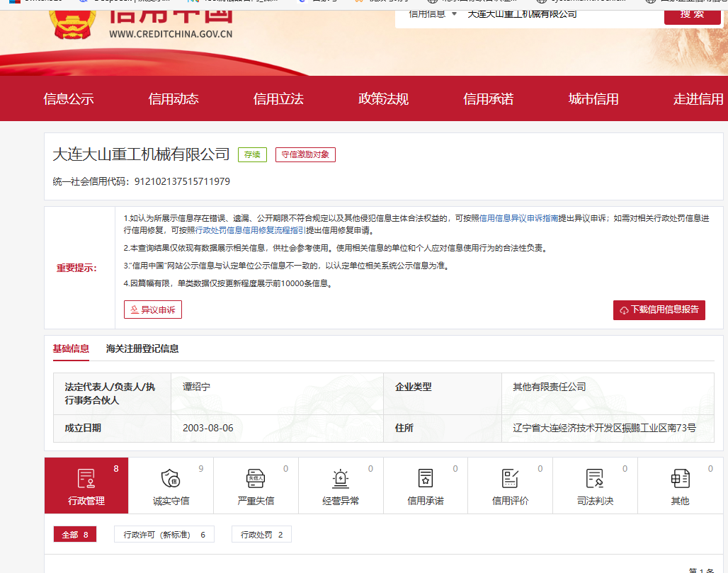
Task: Click the 住所 header cell
Action: coord(443,428)
